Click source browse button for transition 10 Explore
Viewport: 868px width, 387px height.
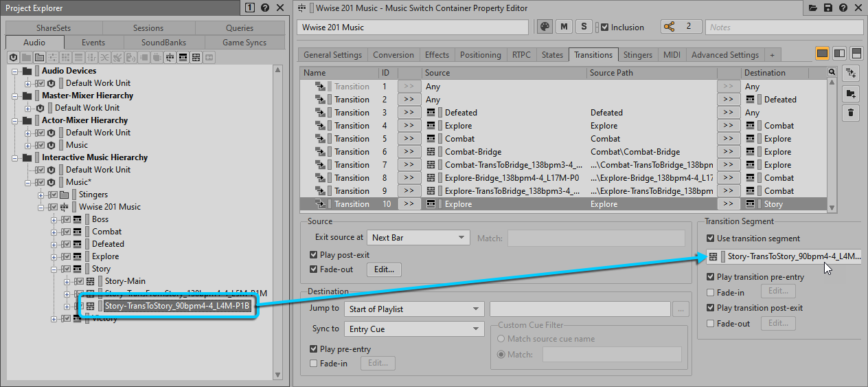click(x=409, y=204)
